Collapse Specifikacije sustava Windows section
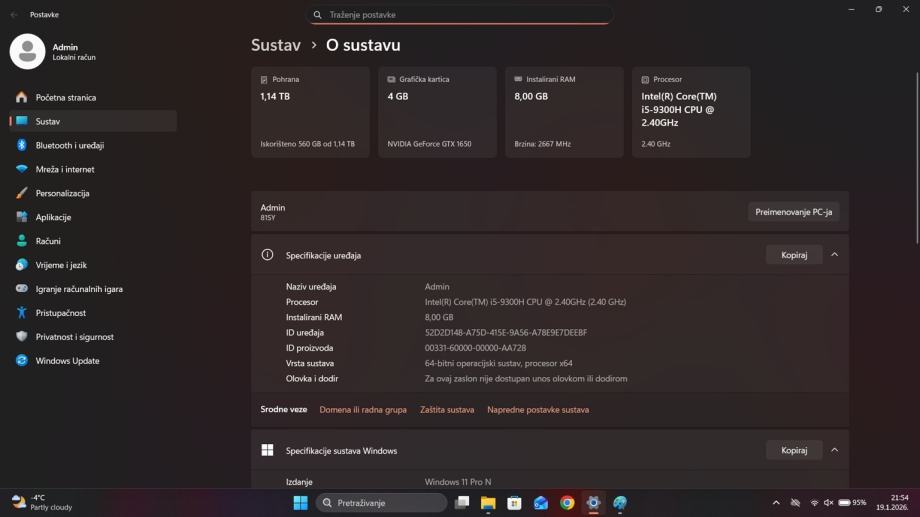 point(834,450)
